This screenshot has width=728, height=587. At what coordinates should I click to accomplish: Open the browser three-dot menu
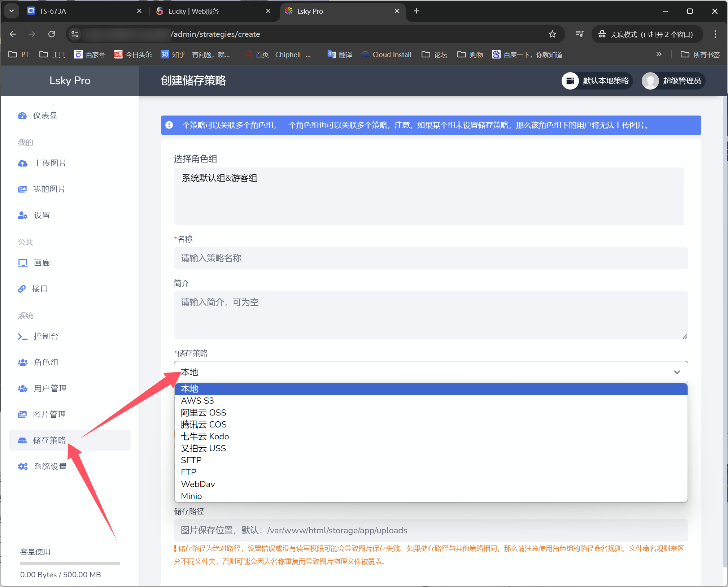click(x=715, y=34)
